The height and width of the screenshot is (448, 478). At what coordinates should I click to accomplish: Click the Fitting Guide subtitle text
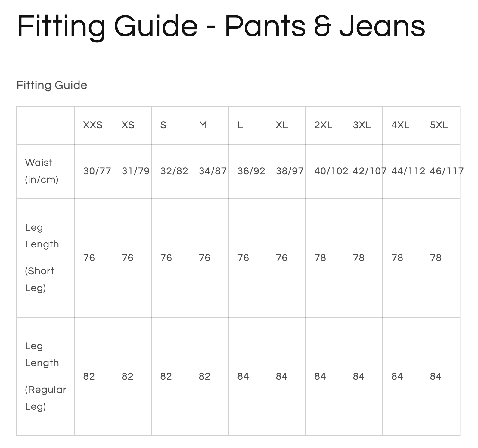click(x=52, y=85)
